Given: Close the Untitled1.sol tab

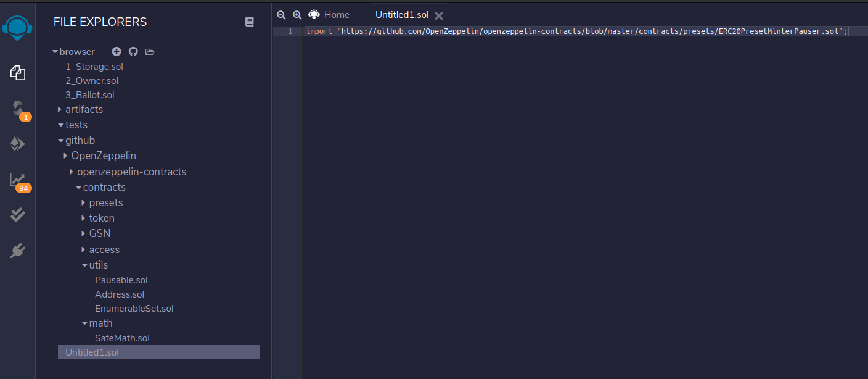Looking at the screenshot, I should point(439,15).
